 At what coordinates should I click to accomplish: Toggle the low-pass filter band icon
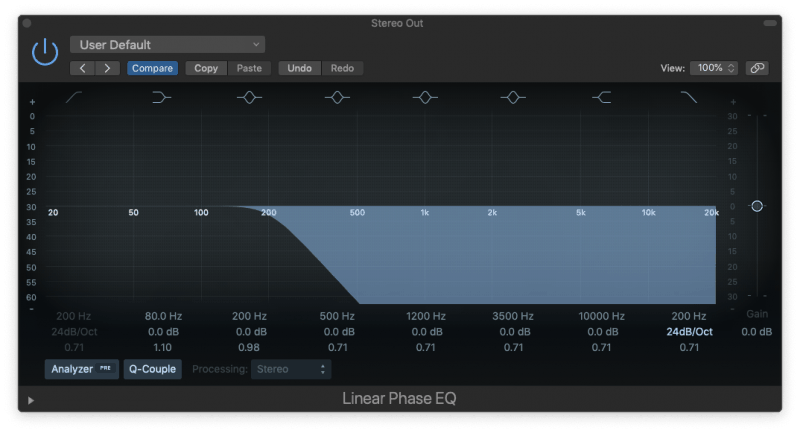[x=689, y=97]
